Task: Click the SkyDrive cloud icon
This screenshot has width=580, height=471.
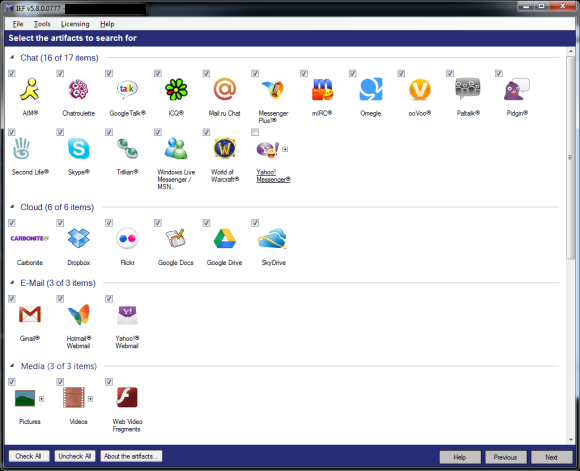Action: click(273, 238)
